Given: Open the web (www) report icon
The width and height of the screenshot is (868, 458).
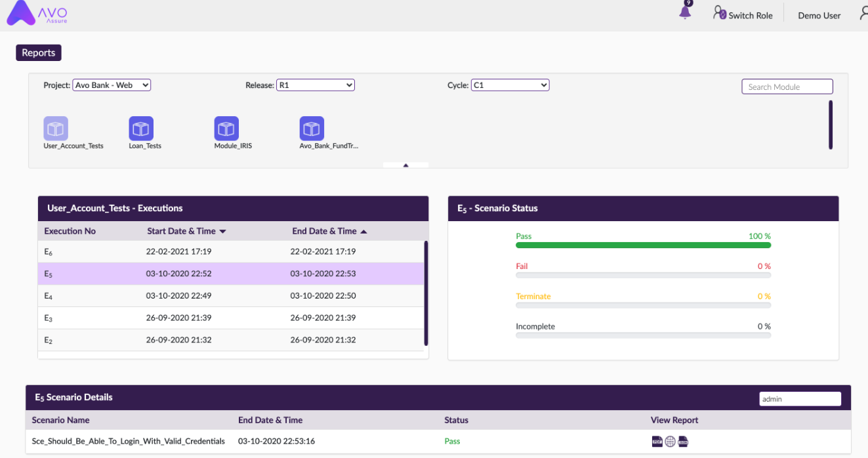Looking at the screenshot, I should click(670, 442).
